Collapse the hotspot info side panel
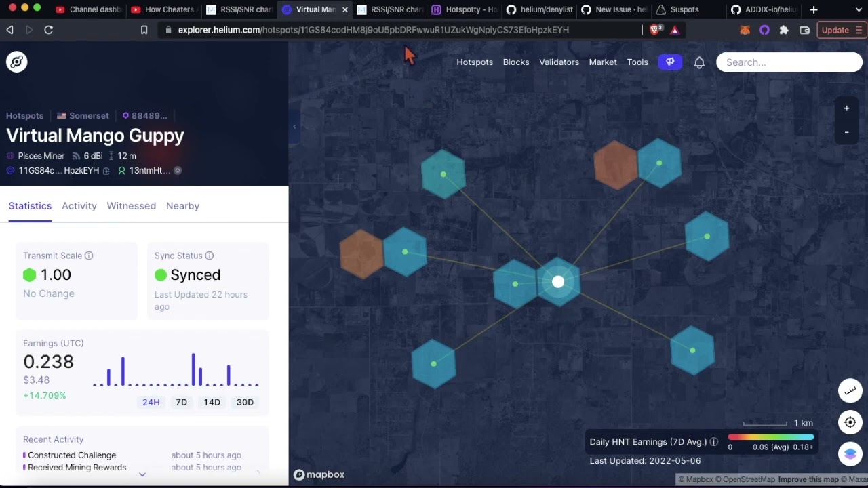868x488 pixels. tap(294, 127)
